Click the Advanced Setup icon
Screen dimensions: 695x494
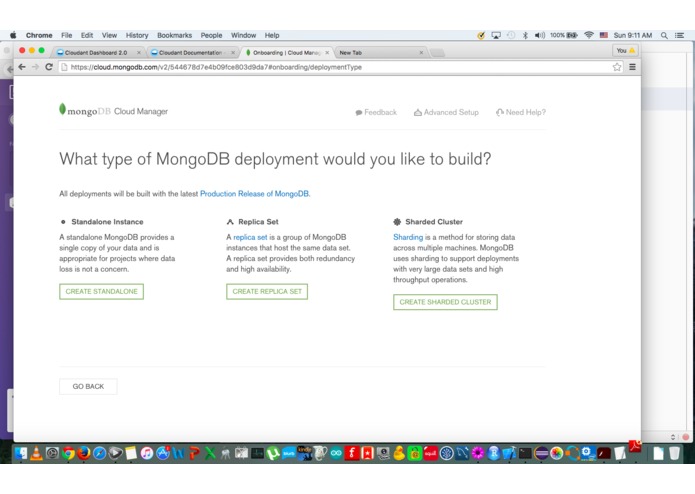coord(418,113)
